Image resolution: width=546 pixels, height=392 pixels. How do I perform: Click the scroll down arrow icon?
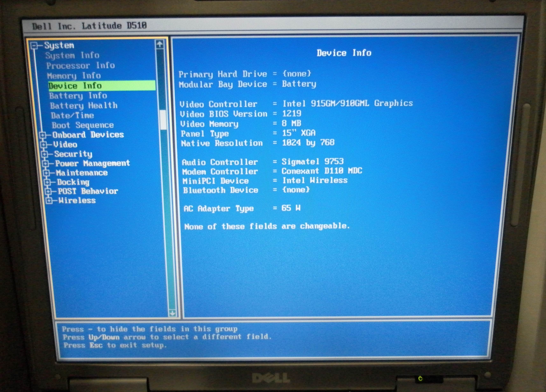pyautogui.click(x=172, y=313)
